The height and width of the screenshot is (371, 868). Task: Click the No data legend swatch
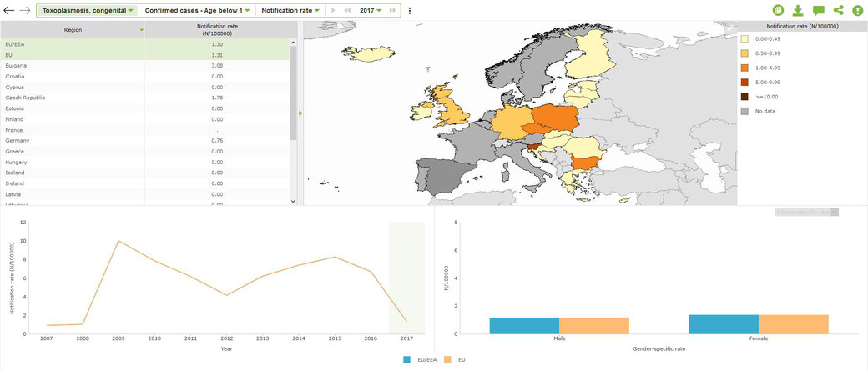pos(744,111)
